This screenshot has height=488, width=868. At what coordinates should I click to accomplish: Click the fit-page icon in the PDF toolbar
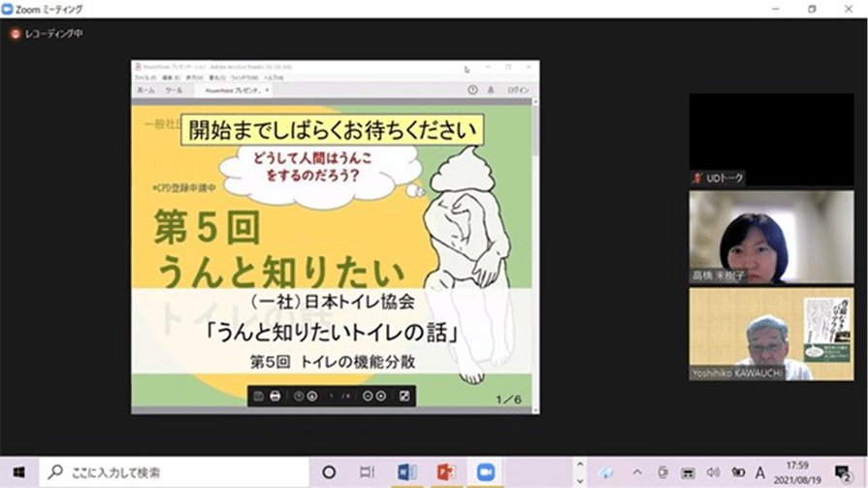coord(404,396)
